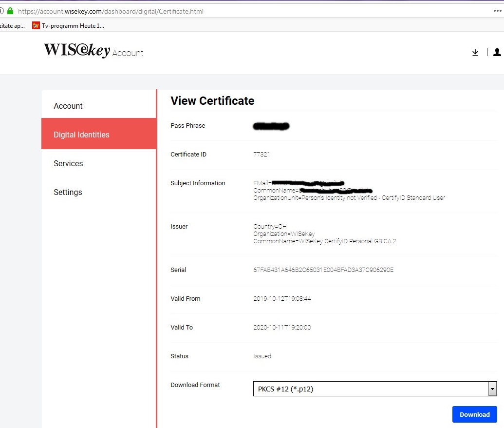Click the WISeKey Account logo
Viewport: 504px width, 428px height.
(x=93, y=51)
